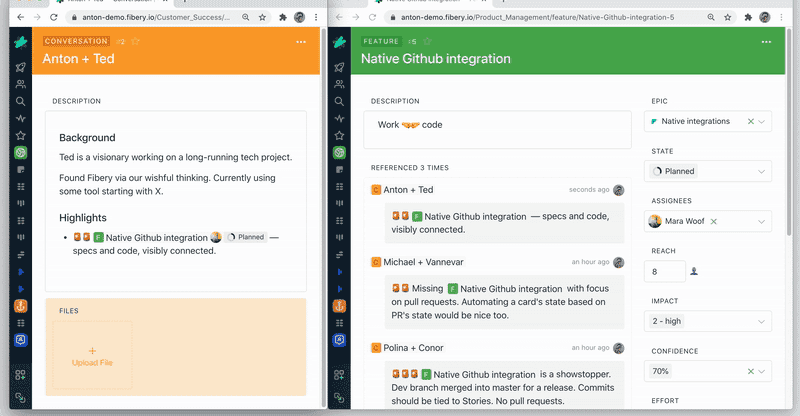Click the orange anchor app icon in the left sidebar
Screen dimensions: 800x416
tap(20, 305)
